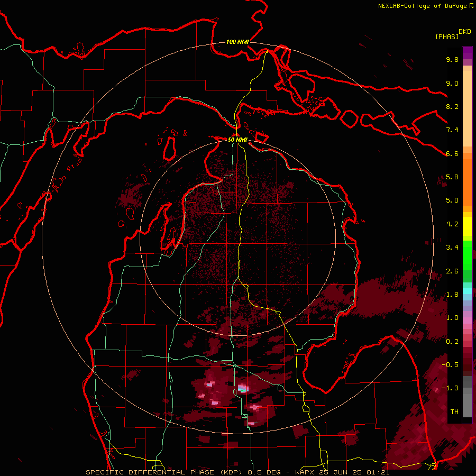Select the 9.8 scale value
The image size is (476, 476).
[452, 59]
